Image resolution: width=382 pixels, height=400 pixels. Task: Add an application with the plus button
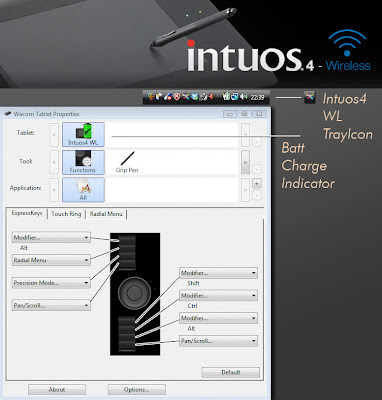[x=257, y=184]
